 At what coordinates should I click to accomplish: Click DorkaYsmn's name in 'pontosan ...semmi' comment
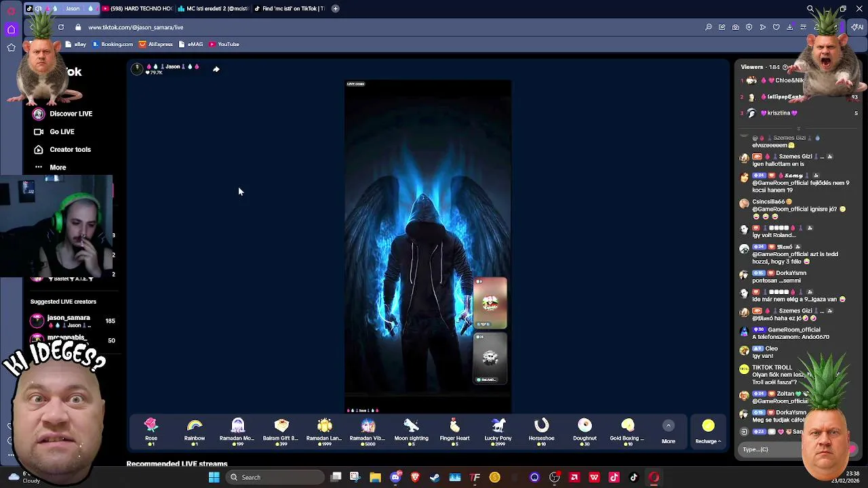791,273
